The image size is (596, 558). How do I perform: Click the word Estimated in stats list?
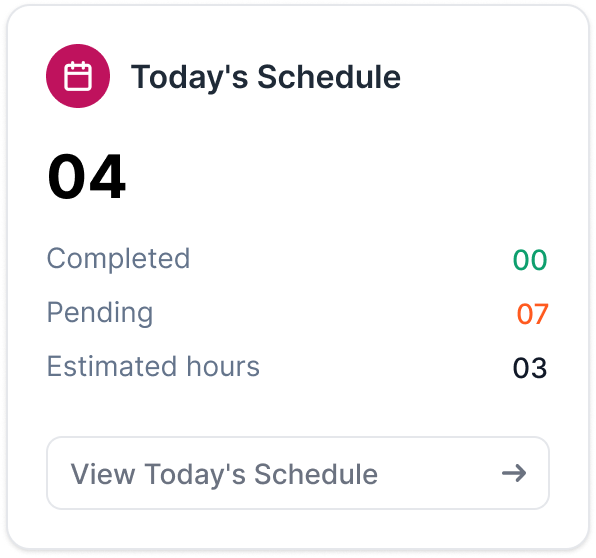pyautogui.click(x=112, y=366)
